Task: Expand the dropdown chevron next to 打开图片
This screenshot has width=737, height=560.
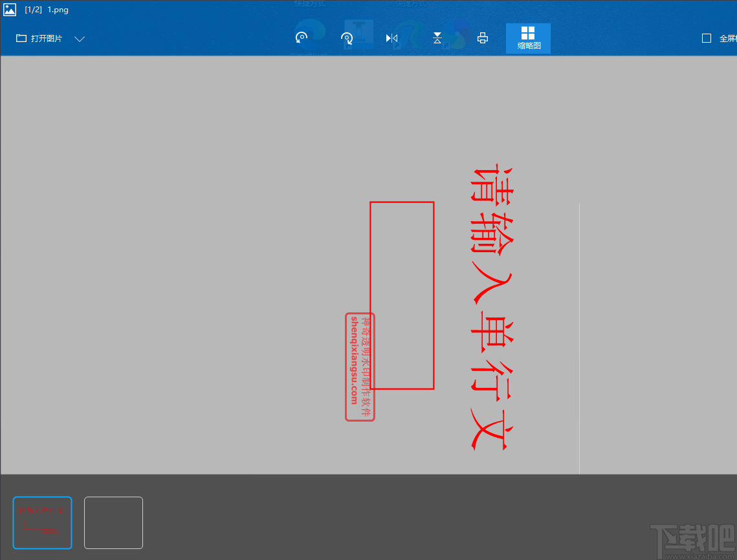Action: (x=79, y=39)
